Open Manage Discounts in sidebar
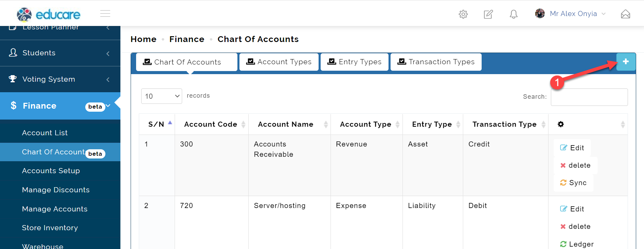 56,190
